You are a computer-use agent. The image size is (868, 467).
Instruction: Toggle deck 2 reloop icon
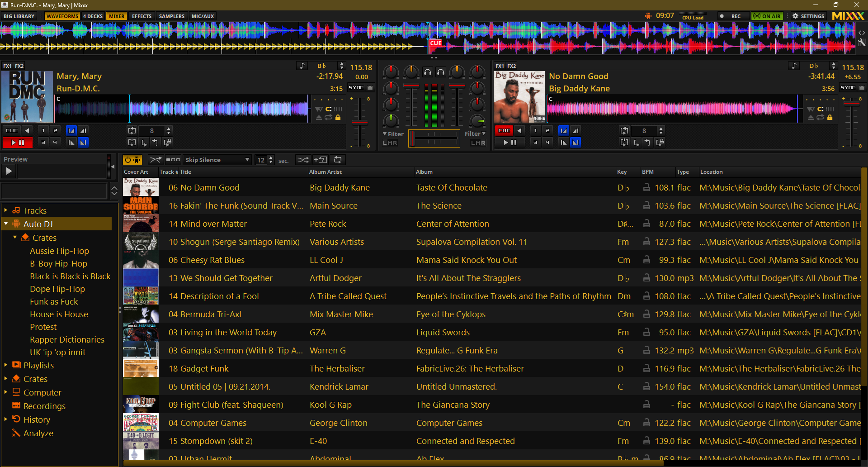[x=624, y=142]
